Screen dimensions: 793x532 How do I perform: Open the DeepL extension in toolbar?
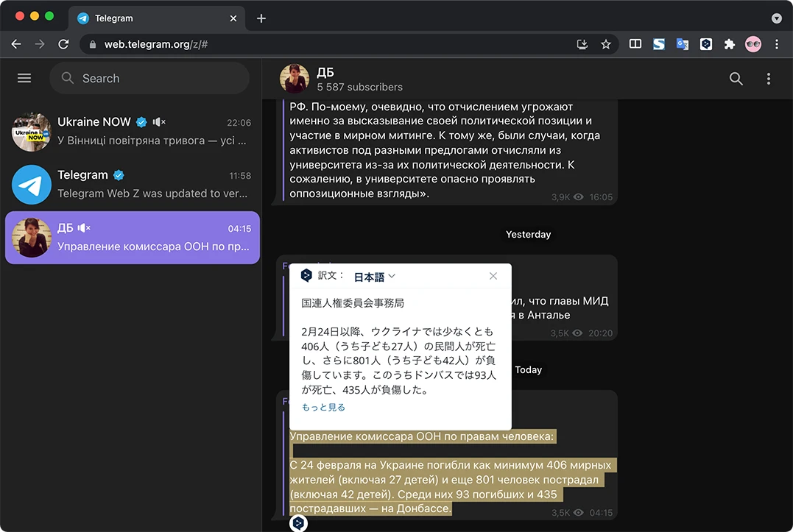706,44
